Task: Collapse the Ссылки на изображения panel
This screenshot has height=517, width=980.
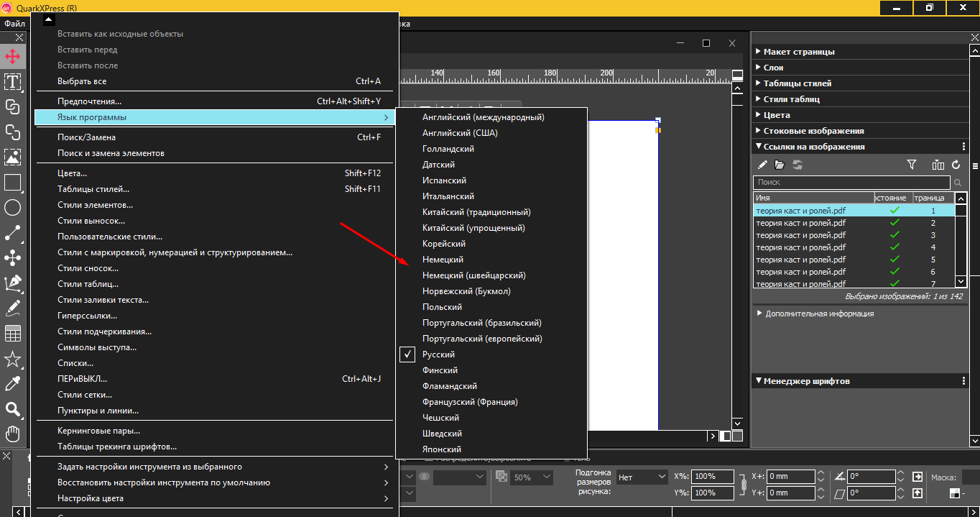Action: pyautogui.click(x=758, y=147)
